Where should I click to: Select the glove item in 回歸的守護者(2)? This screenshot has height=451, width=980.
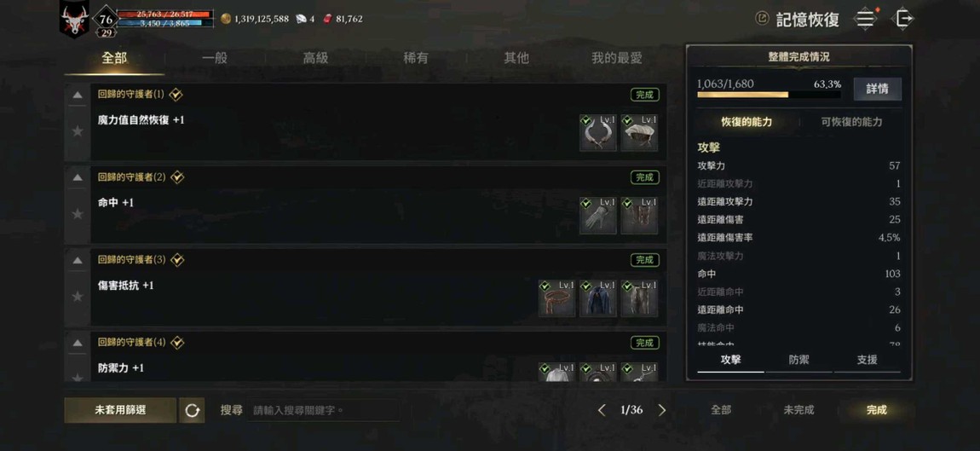click(x=597, y=215)
